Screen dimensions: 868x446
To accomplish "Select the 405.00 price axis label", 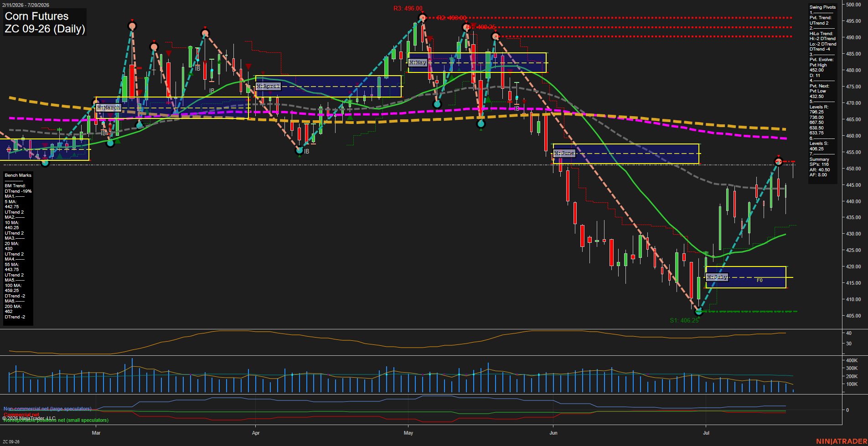I will tap(853, 316).
